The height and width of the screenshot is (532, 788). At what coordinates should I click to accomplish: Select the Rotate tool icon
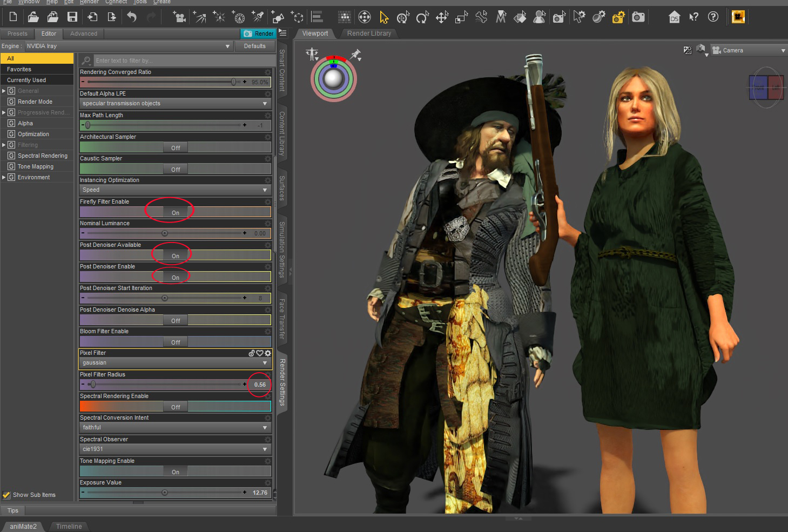(x=422, y=18)
